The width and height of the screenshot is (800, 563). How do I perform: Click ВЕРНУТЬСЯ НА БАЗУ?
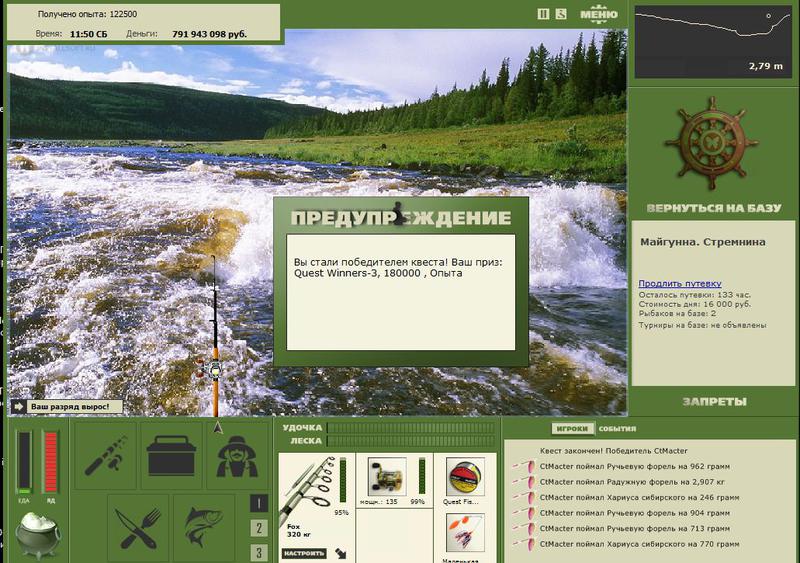(714, 208)
